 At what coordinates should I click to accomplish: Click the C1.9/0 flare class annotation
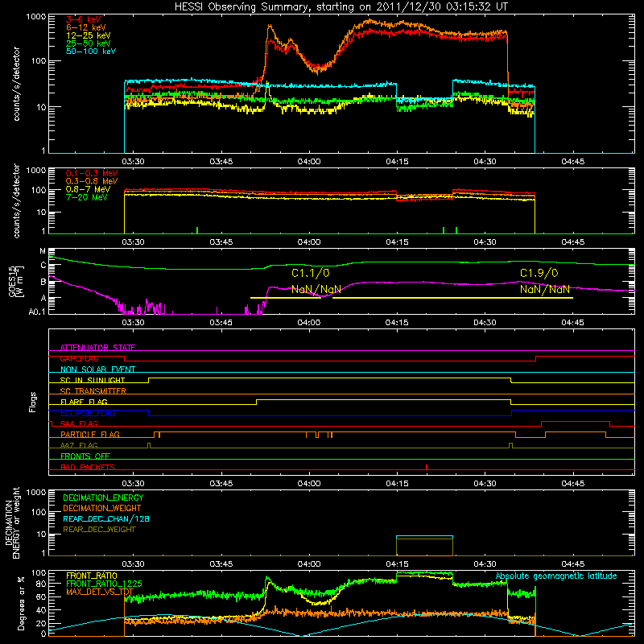tap(539, 273)
